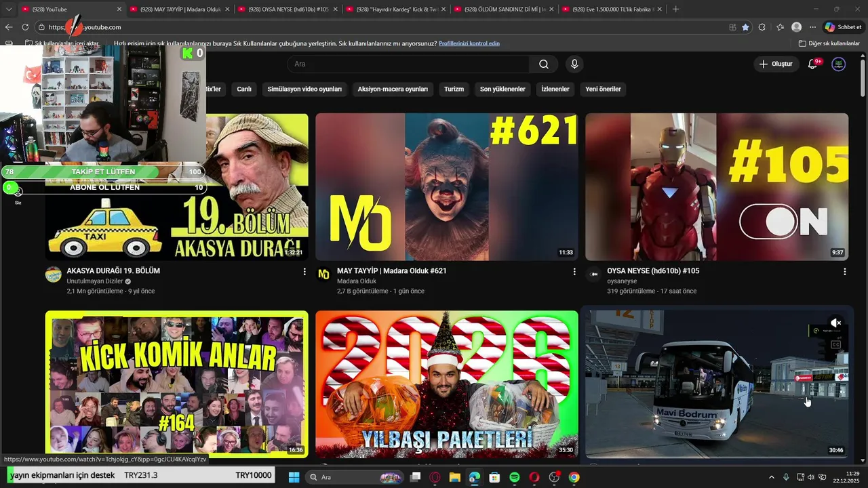Open options for OYSA NEYSE #105 video
This screenshot has width=868, height=488.
pos(845,271)
